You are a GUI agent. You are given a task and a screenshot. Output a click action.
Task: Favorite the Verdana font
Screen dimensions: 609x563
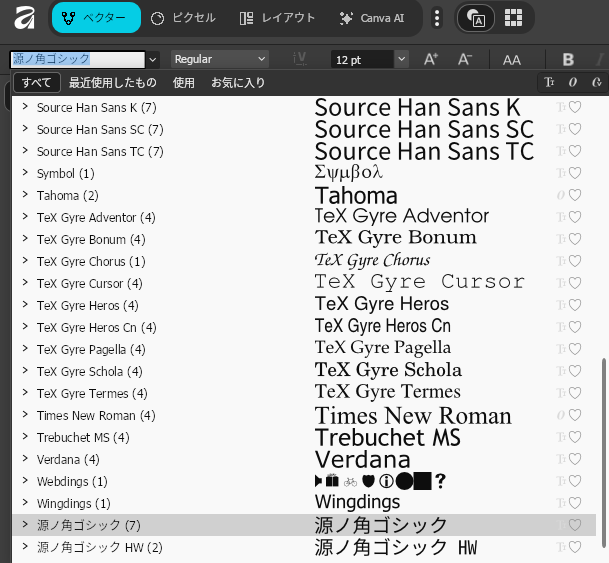[x=575, y=459]
